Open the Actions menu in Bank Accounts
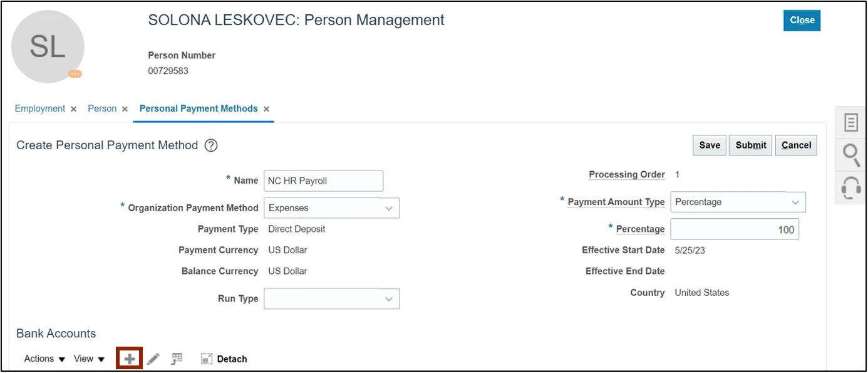 point(44,359)
